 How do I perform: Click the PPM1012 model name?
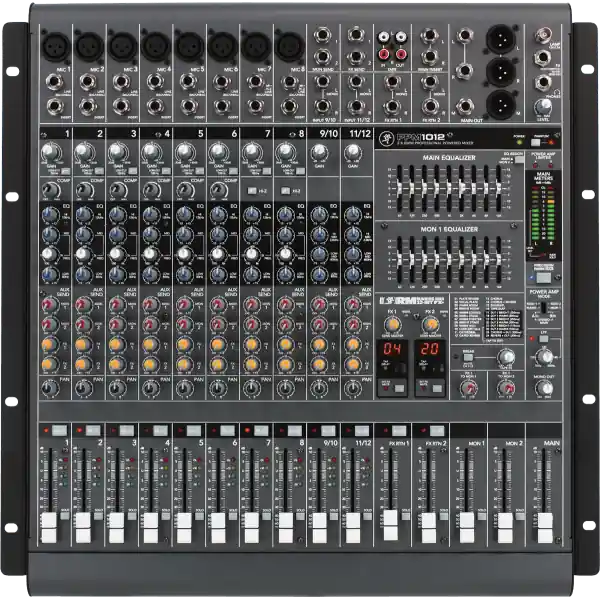421,137
